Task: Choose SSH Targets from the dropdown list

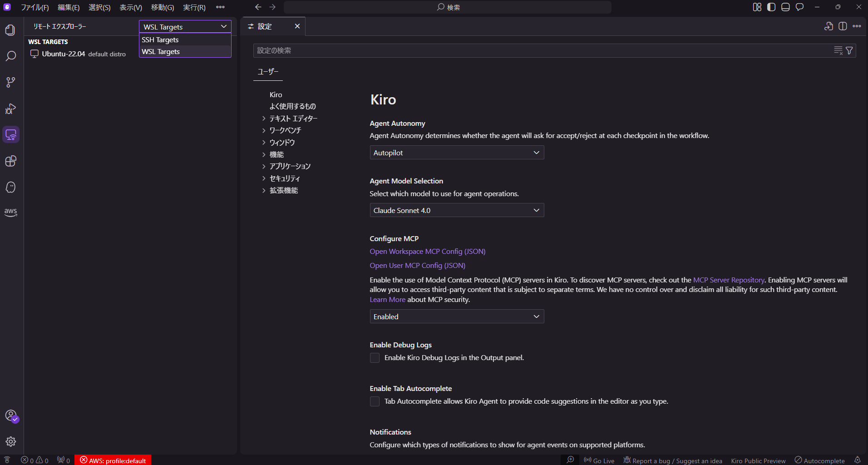Action: pos(185,40)
